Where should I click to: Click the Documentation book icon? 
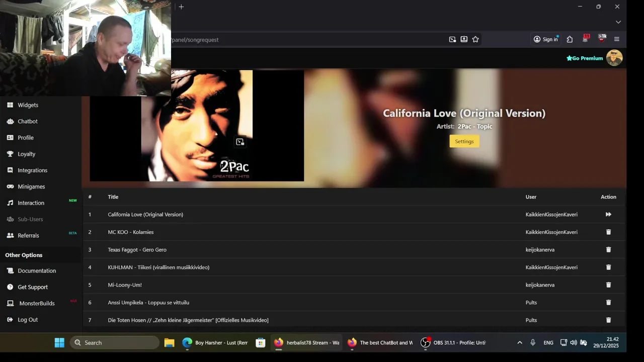pos(10,270)
